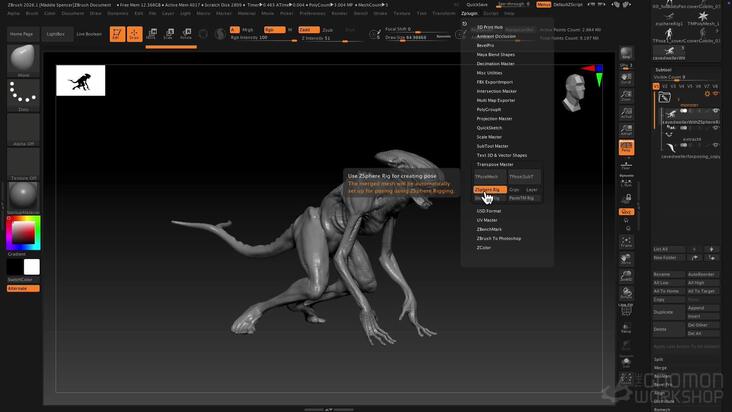
Task: Click the head-shaped camera view navigator
Action: coord(575,92)
